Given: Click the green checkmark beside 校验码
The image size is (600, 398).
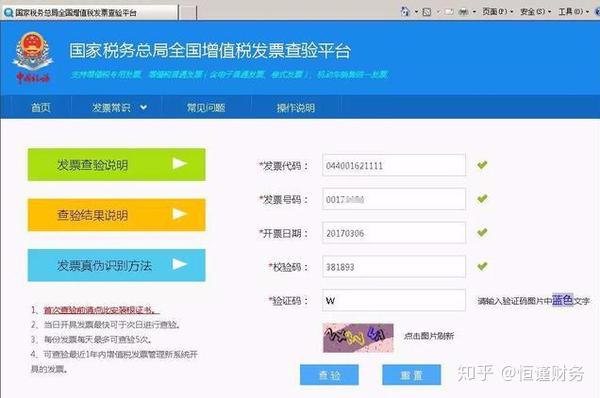Looking at the screenshot, I should 482,266.
